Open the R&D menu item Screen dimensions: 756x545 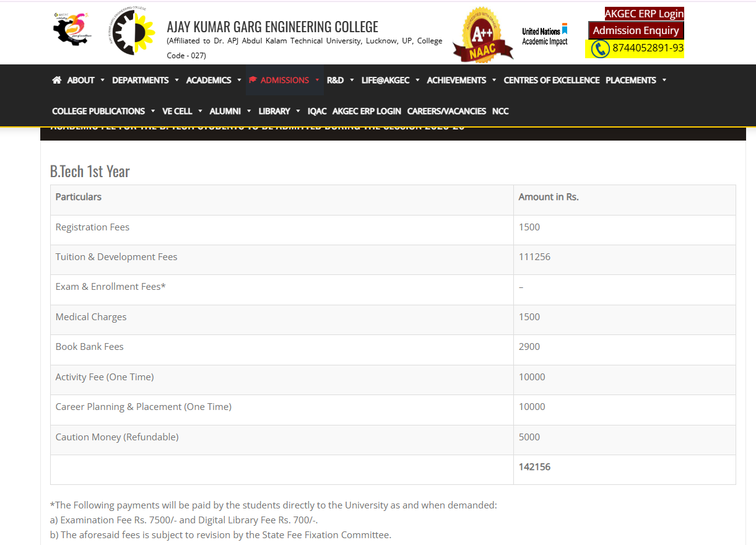click(x=335, y=80)
